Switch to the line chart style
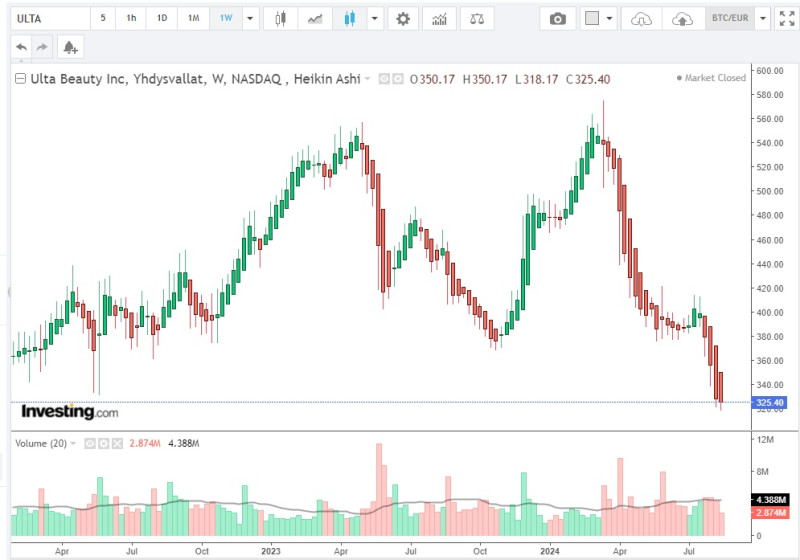 click(x=315, y=19)
